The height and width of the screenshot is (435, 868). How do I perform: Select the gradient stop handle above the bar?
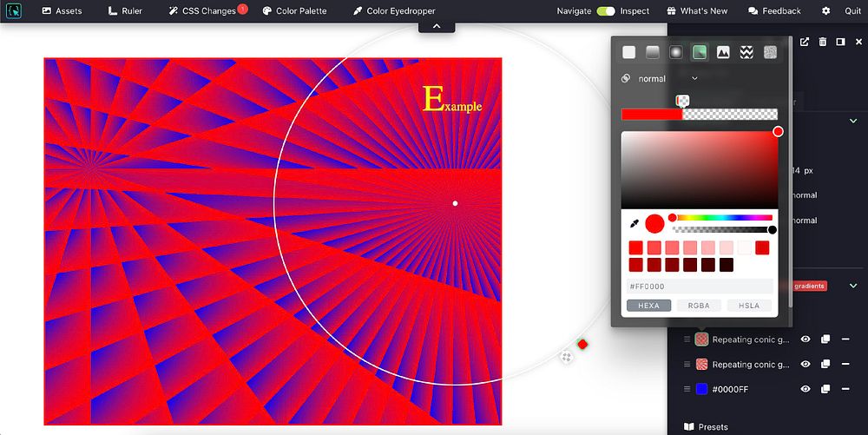[682, 101]
